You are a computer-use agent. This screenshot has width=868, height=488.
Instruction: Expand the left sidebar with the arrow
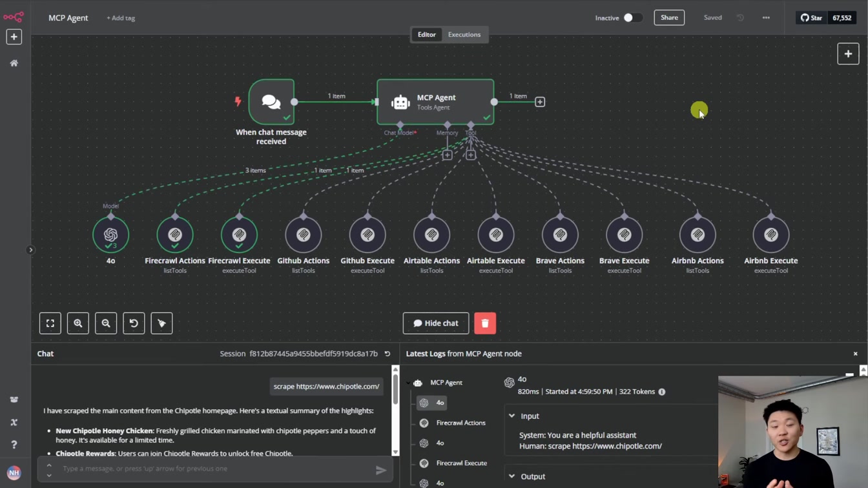coord(30,250)
